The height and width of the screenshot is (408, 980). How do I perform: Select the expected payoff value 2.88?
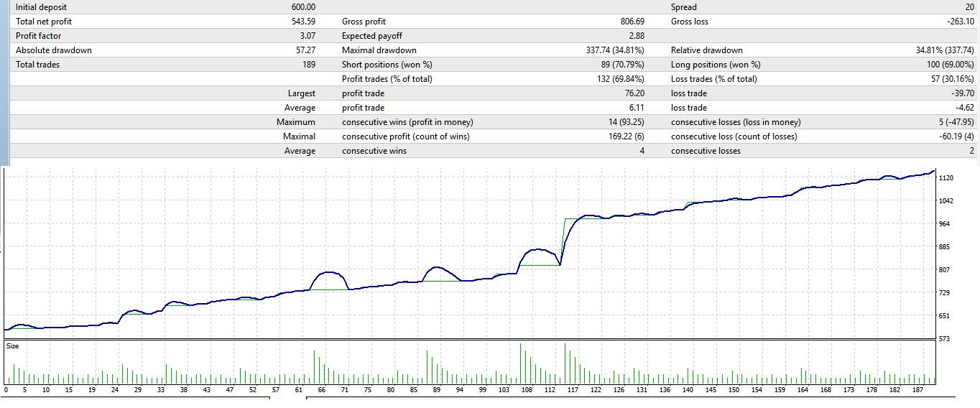[x=636, y=36]
